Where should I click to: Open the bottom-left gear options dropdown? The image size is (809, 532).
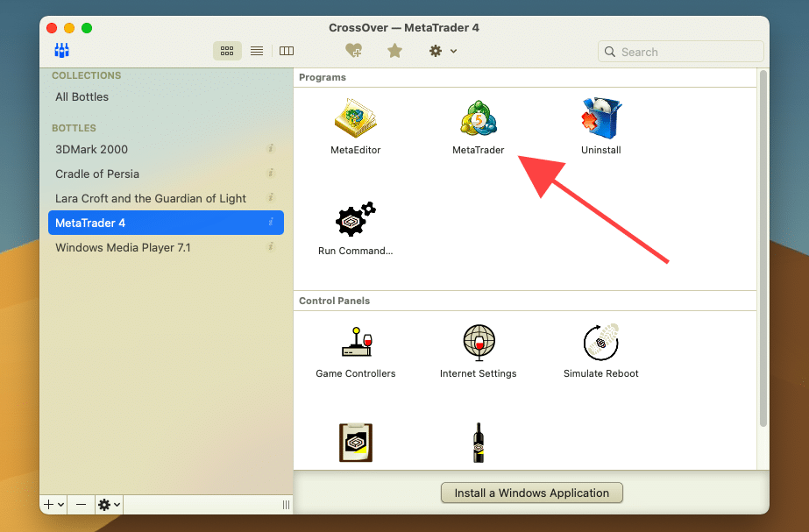click(109, 504)
